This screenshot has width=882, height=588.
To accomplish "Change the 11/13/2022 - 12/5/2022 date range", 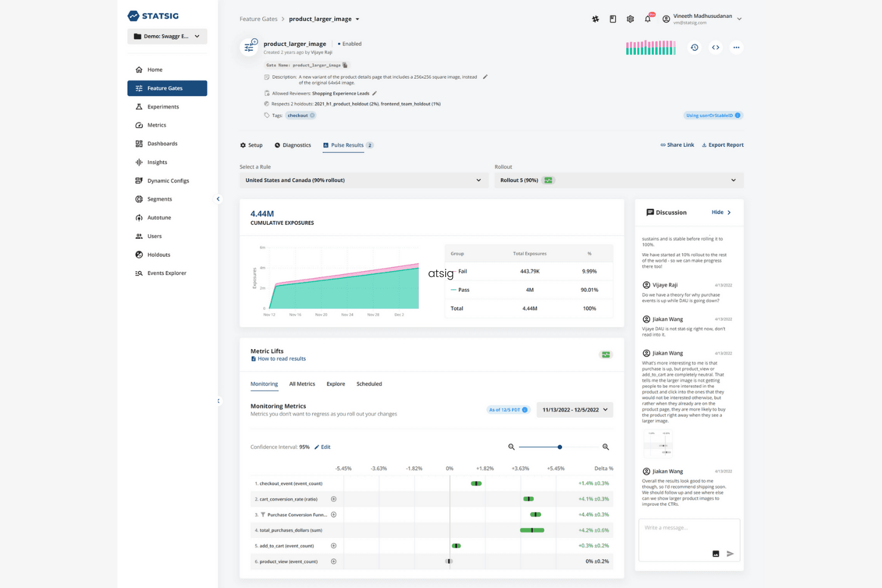I will pyautogui.click(x=575, y=410).
